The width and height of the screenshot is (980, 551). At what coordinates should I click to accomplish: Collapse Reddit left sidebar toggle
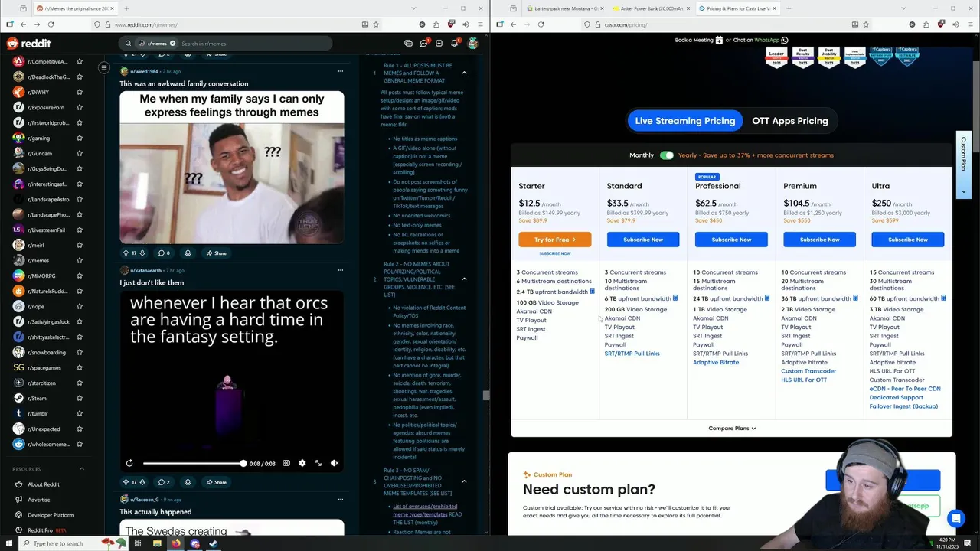(x=103, y=68)
